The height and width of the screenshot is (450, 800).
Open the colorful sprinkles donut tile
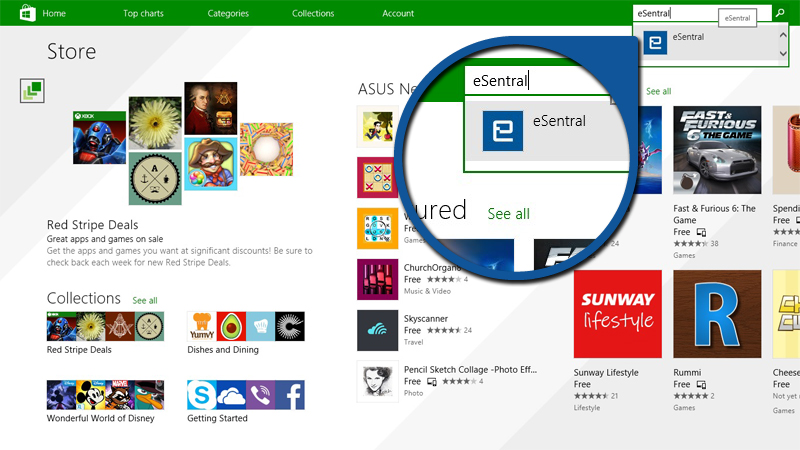coord(266,149)
